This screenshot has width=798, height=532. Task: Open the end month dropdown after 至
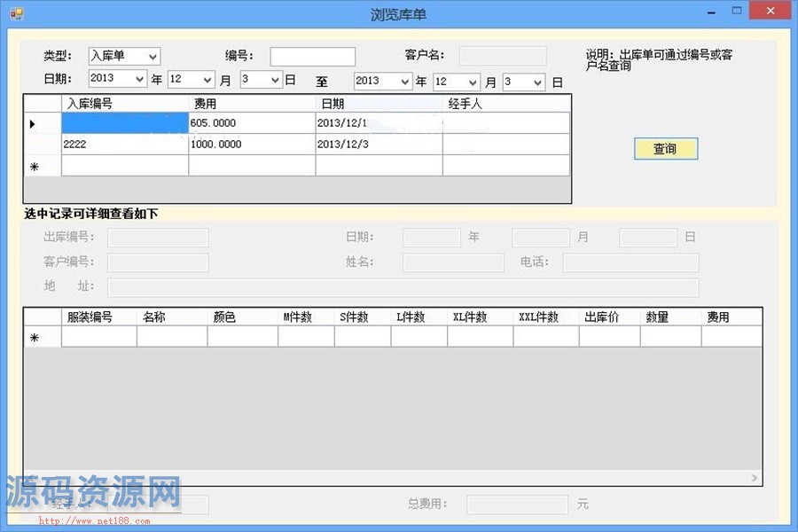click(x=457, y=82)
